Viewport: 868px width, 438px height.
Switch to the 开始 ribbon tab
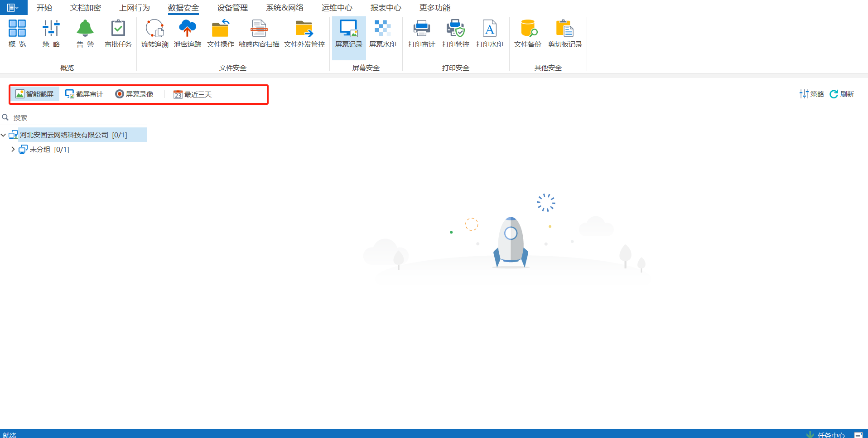(44, 8)
